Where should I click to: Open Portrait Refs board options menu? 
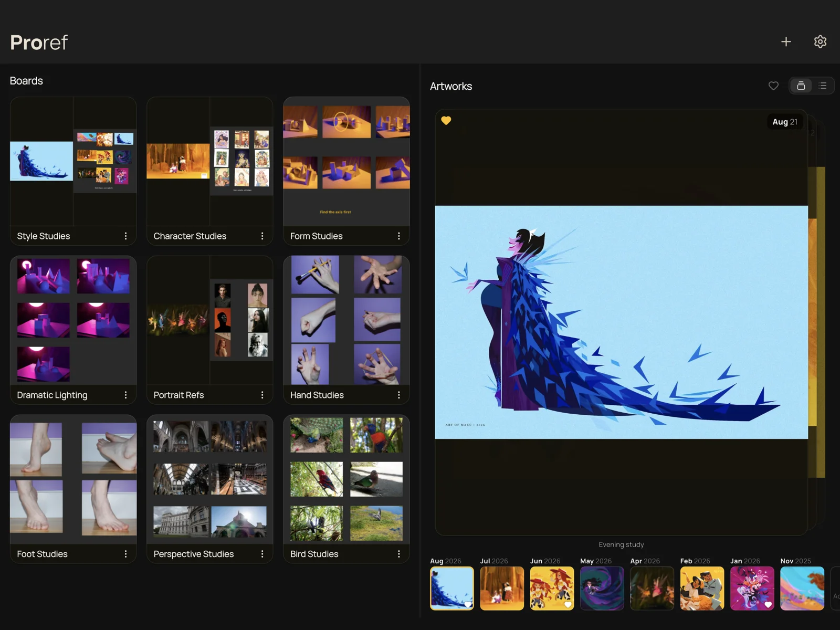262,395
